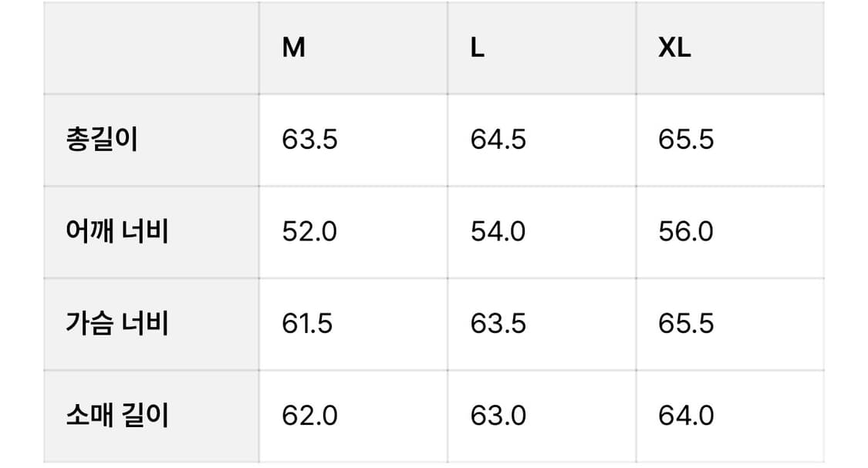The height and width of the screenshot is (468, 868).
Task: Select the 가슴 너비 row label
Action: pos(117,323)
